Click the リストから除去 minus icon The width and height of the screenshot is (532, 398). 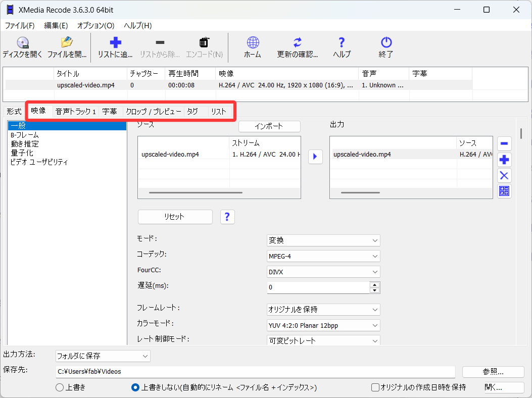click(x=160, y=42)
